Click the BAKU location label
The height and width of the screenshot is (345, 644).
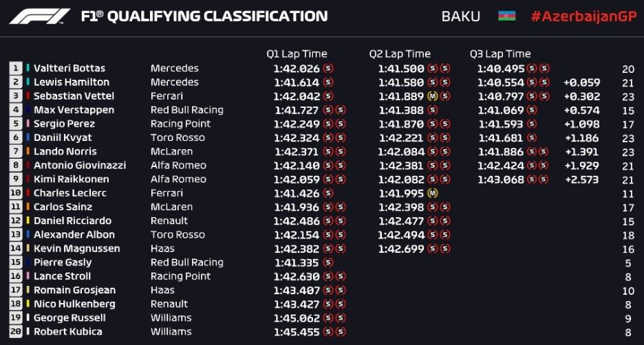(461, 16)
